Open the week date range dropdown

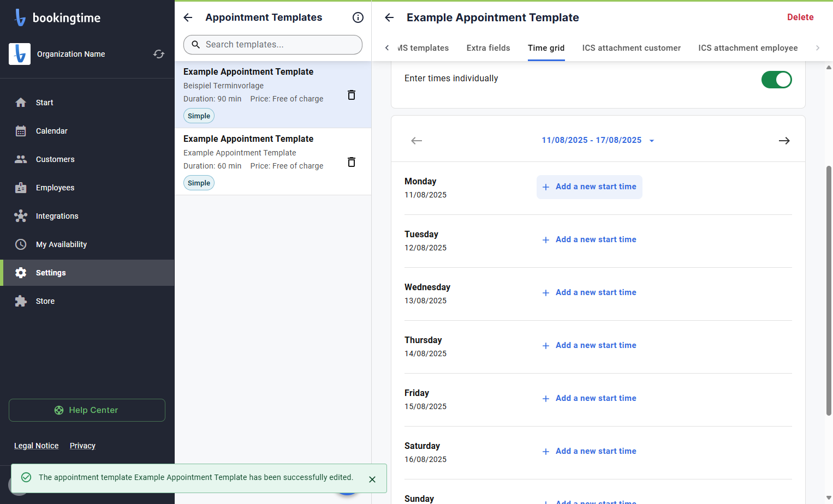pos(598,140)
